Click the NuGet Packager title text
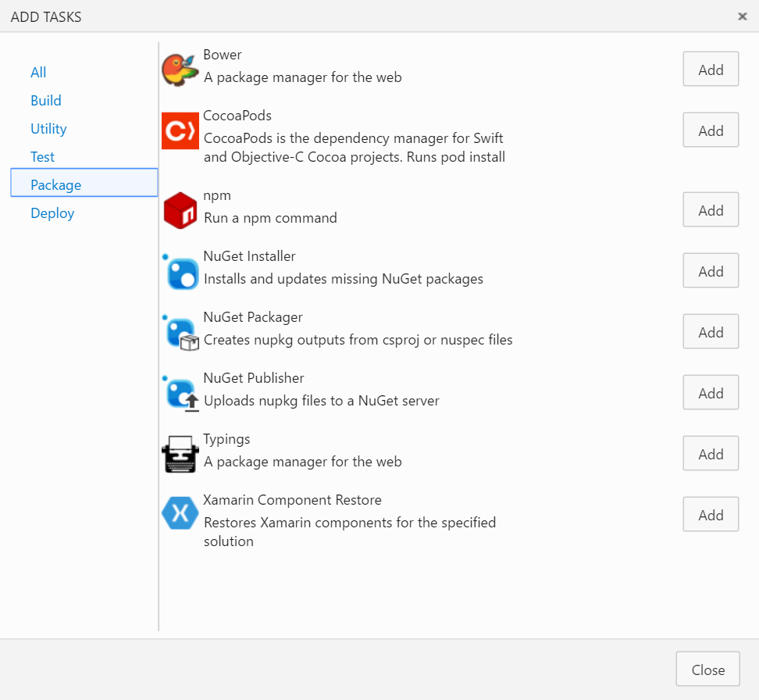 (x=253, y=317)
